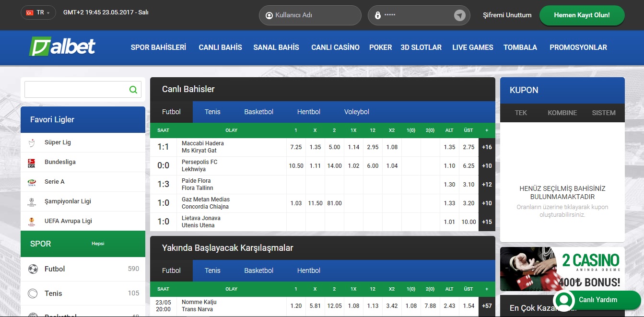This screenshot has height=317, width=644.
Task: Open CANLI BAHİS menu
Action: pyautogui.click(x=221, y=47)
